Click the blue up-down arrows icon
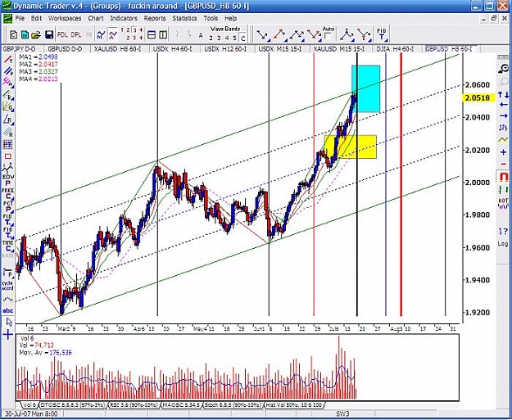Image resolution: width=512 pixels, height=420 pixels. pyautogui.click(x=503, y=95)
